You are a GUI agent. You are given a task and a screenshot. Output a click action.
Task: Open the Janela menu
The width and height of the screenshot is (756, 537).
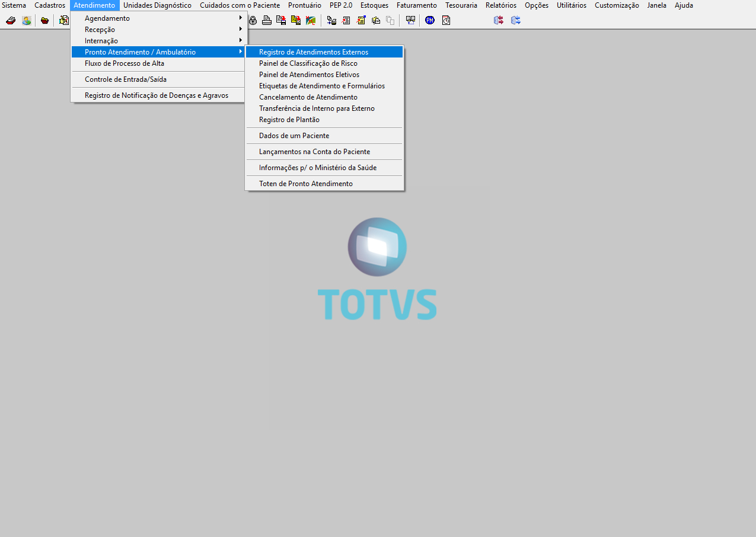click(657, 5)
